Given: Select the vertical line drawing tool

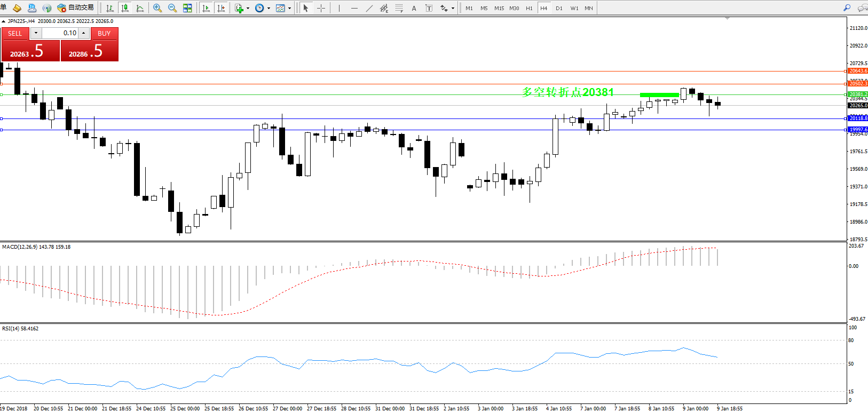Looking at the screenshot, I should [339, 8].
